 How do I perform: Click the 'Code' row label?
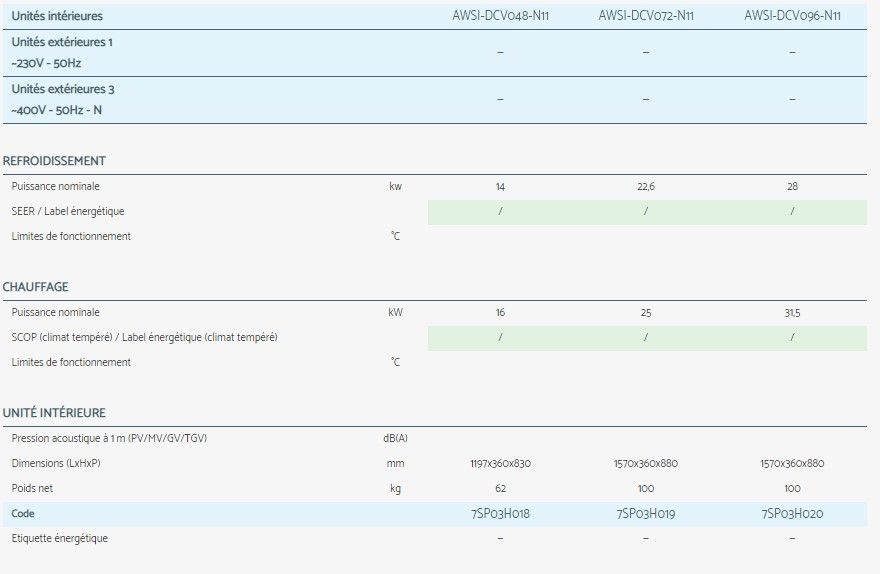pos(23,513)
